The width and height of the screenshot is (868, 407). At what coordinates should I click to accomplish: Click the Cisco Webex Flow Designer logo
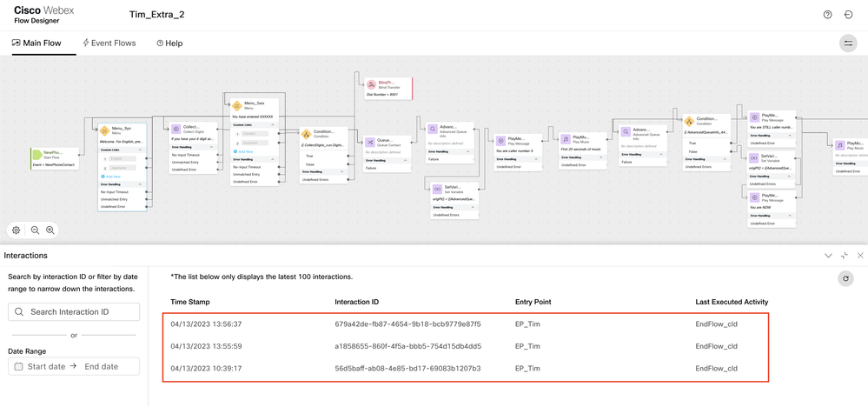[43, 15]
